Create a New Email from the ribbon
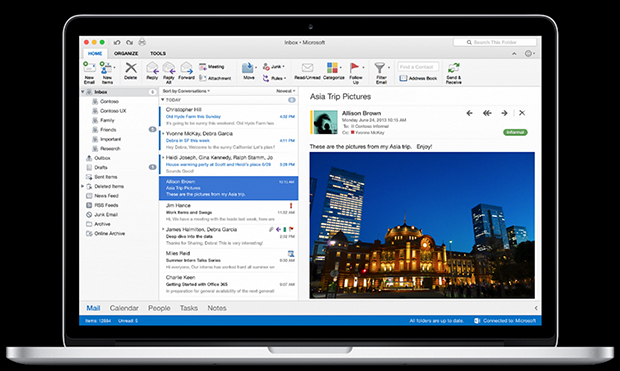Screen dimensions: 620x371 click(x=89, y=72)
